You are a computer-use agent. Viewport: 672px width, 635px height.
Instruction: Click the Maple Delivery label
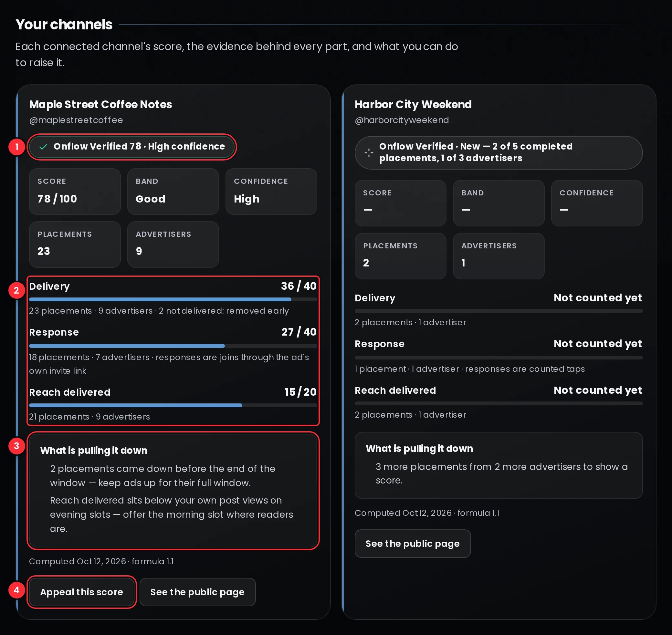pos(49,286)
